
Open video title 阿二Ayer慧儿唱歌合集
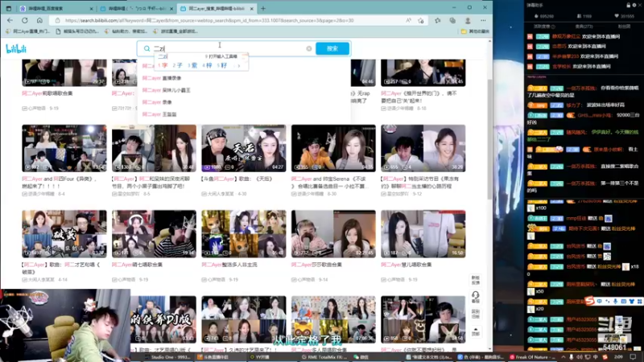coord(407,265)
